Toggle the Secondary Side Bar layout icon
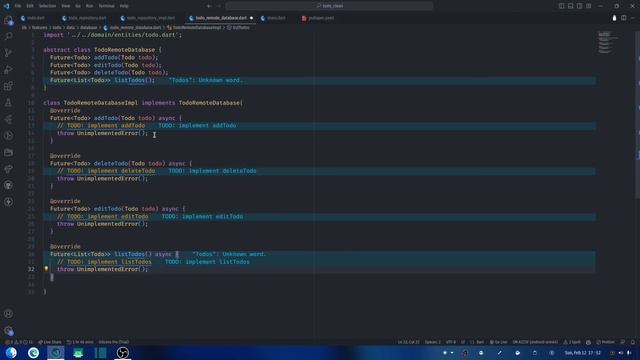 click(x=580, y=6)
